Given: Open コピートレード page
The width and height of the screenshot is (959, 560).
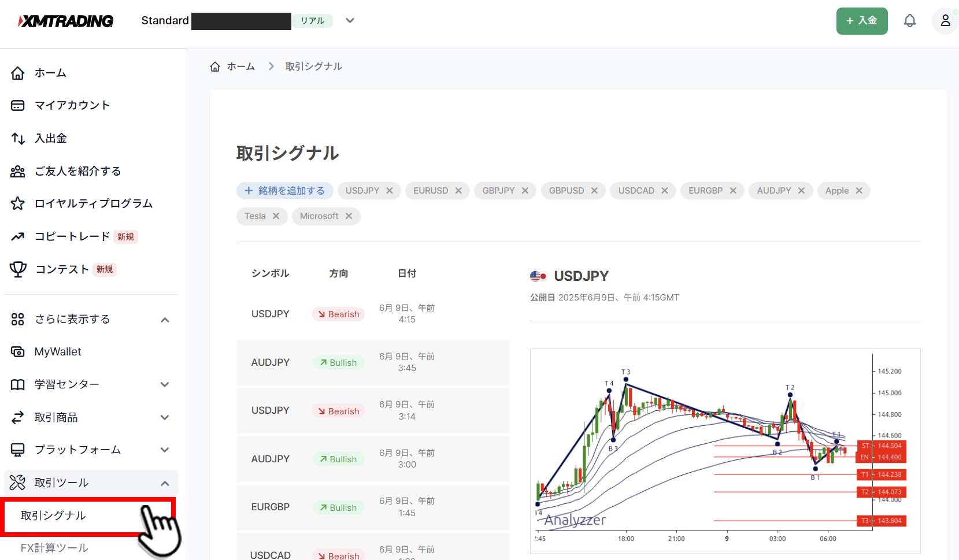Looking at the screenshot, I should [72, 236].
